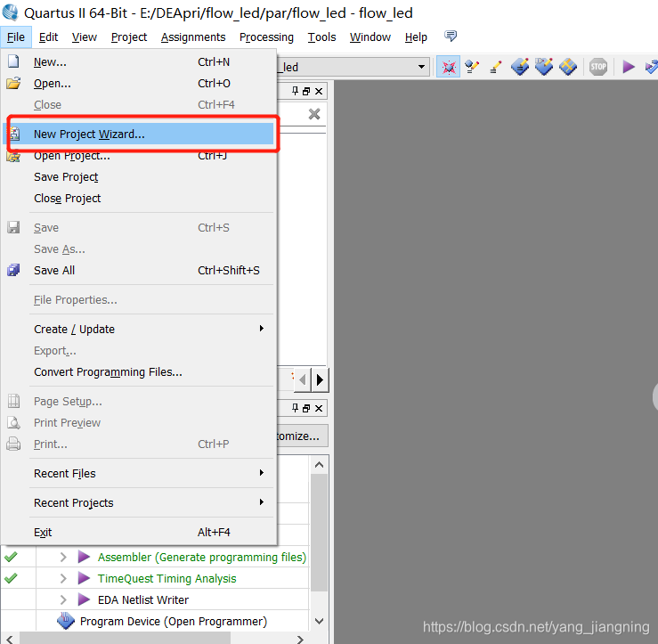Click horizontal scrollbar left arrow
This screenshot has width=658, height=644.
coord(10,639)
